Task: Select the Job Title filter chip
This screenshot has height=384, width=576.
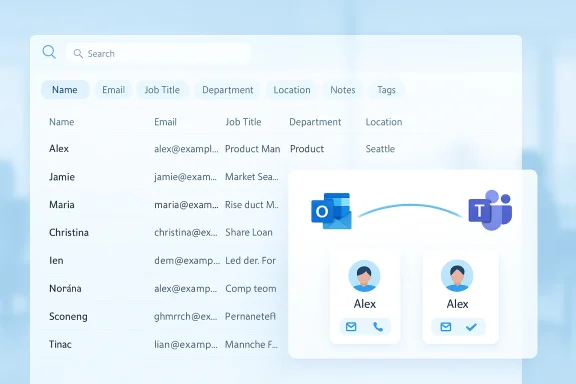Action: coord(162,90)
